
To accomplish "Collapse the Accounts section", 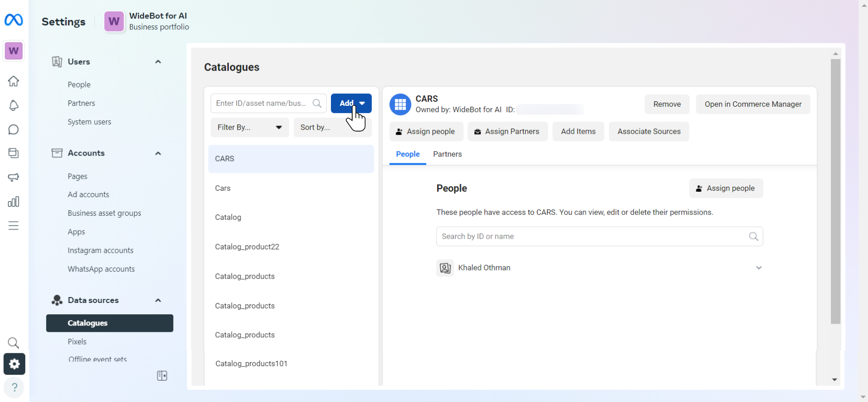I will point(158,153).
